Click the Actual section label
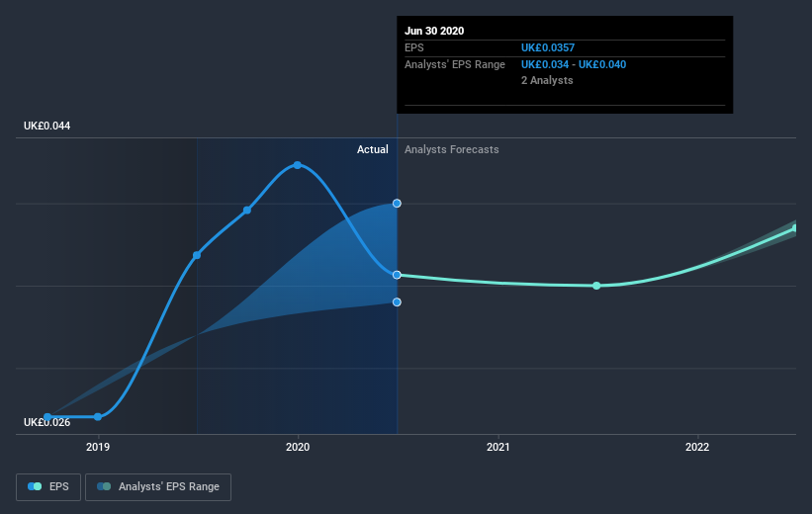812x514 pixels. click(x=372, y=149)
